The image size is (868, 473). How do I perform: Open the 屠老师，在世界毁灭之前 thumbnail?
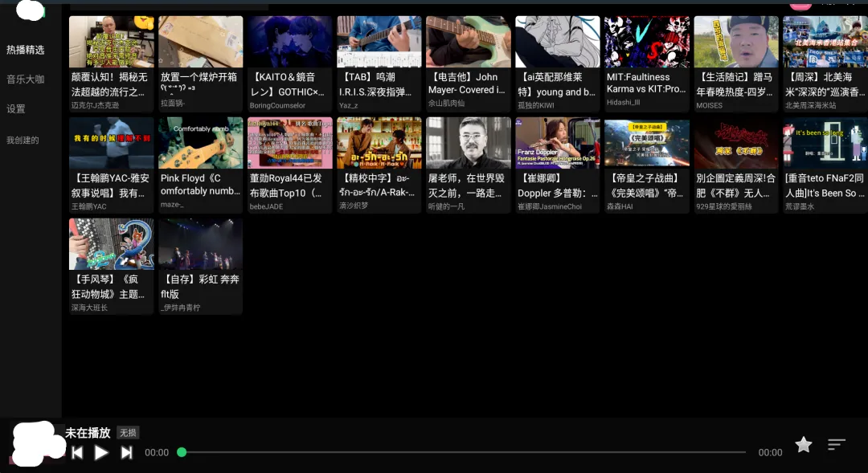[x=469, y=143]
